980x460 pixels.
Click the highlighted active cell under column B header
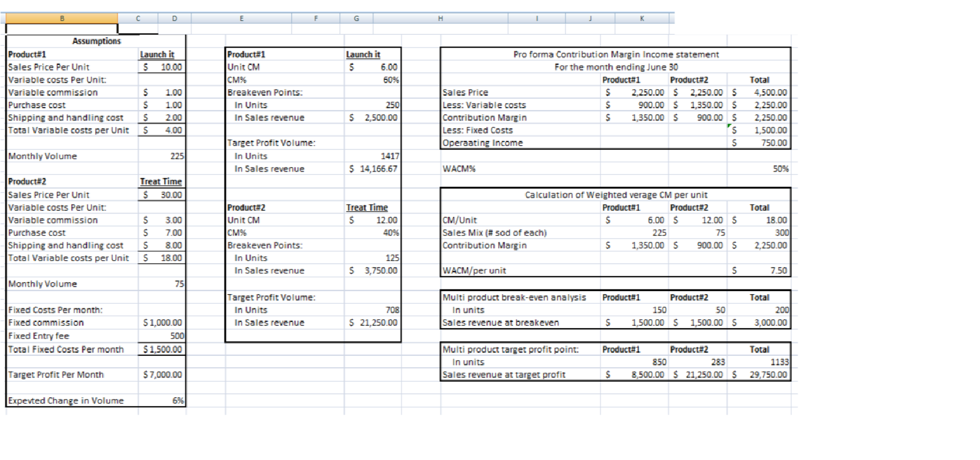(62, 29)
